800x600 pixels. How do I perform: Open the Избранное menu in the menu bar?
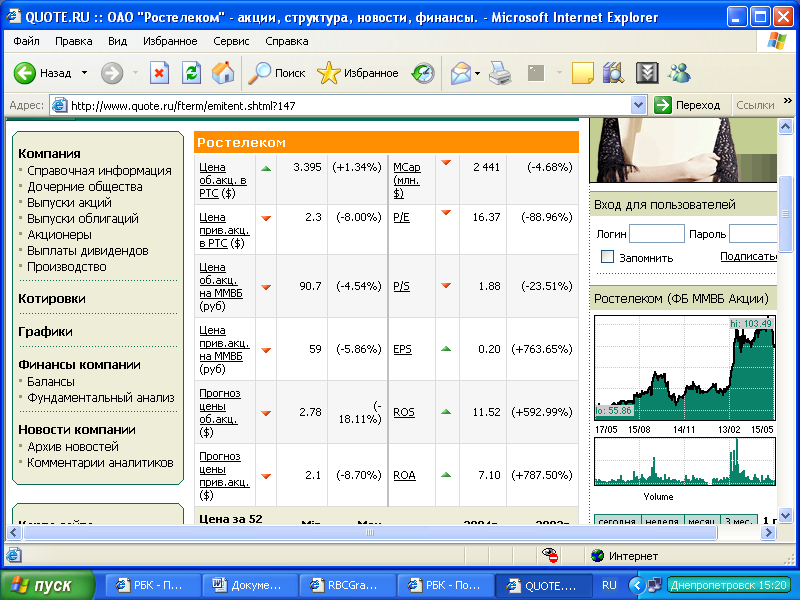[170, 41]
